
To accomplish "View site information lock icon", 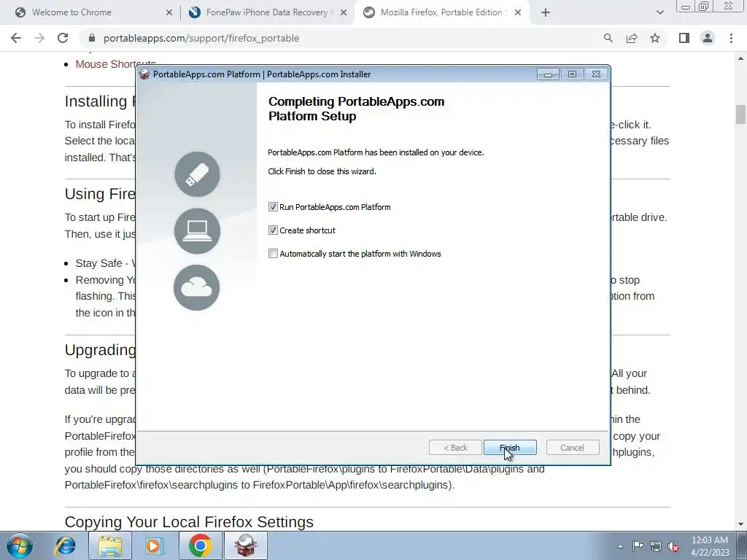I will click(92, 38).
